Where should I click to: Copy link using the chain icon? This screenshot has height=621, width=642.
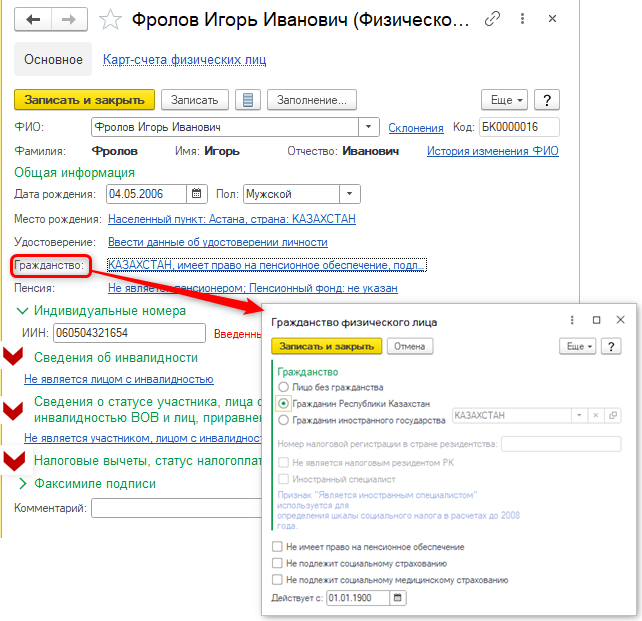pos(491,19)
